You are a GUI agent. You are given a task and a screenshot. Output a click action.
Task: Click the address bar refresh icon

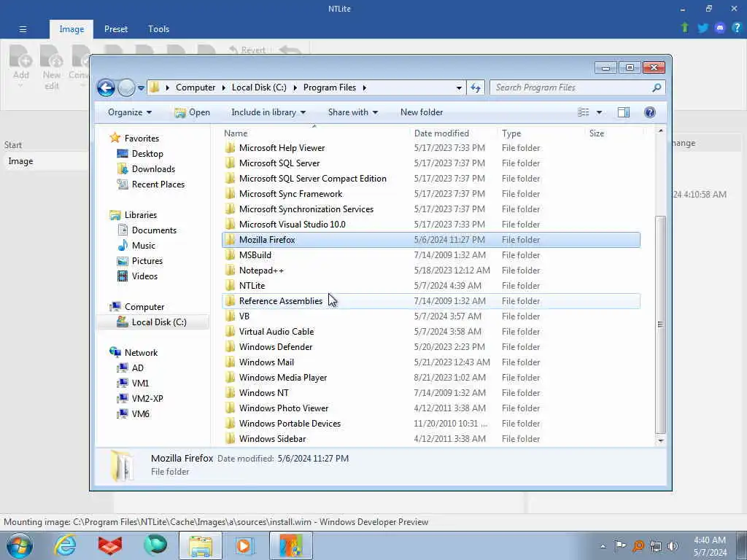[x=476, y=87]
